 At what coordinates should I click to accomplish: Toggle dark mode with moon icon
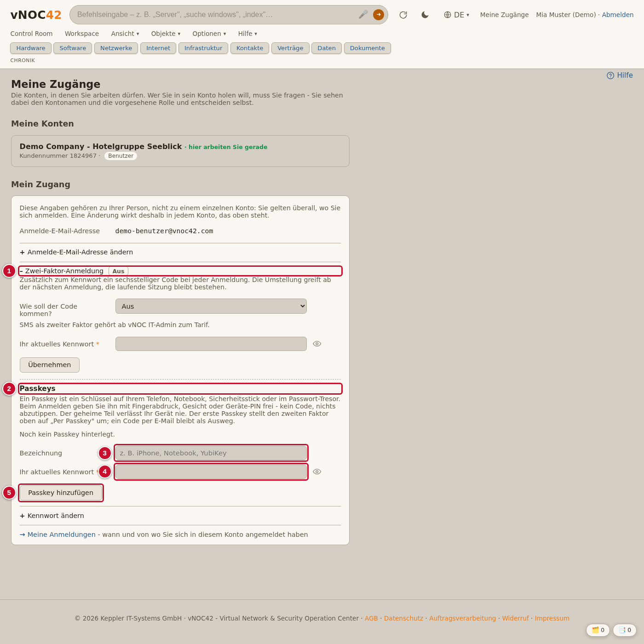[x=425, y=15]
